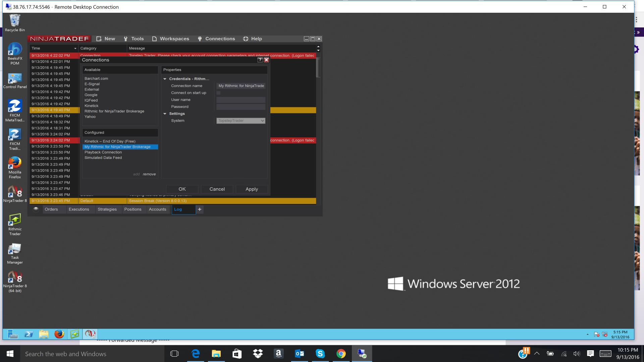
Task: Click the log panel vertical scrollbar
Action: tap(318, 68)
